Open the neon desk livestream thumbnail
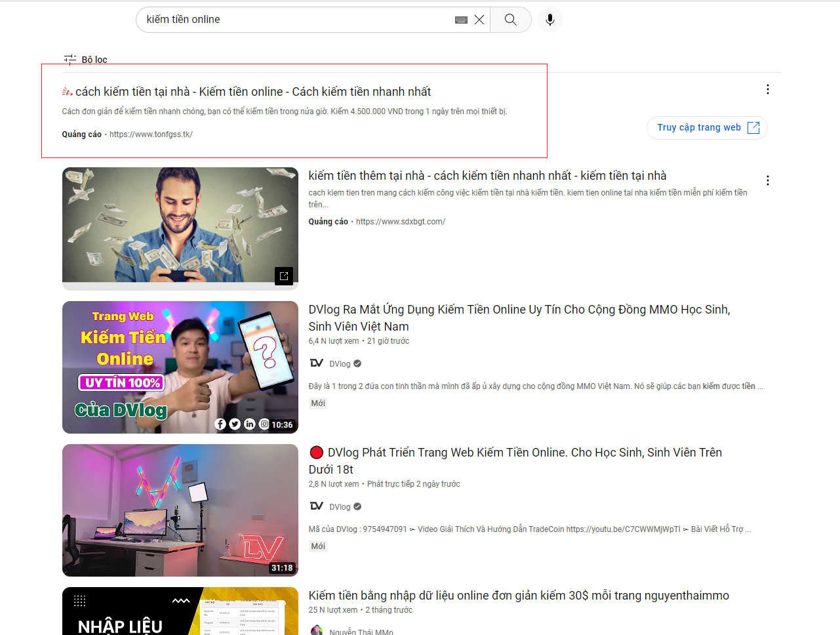Image resolution: width=840 pixels, height=635 pixels. (x=180, y=510)
